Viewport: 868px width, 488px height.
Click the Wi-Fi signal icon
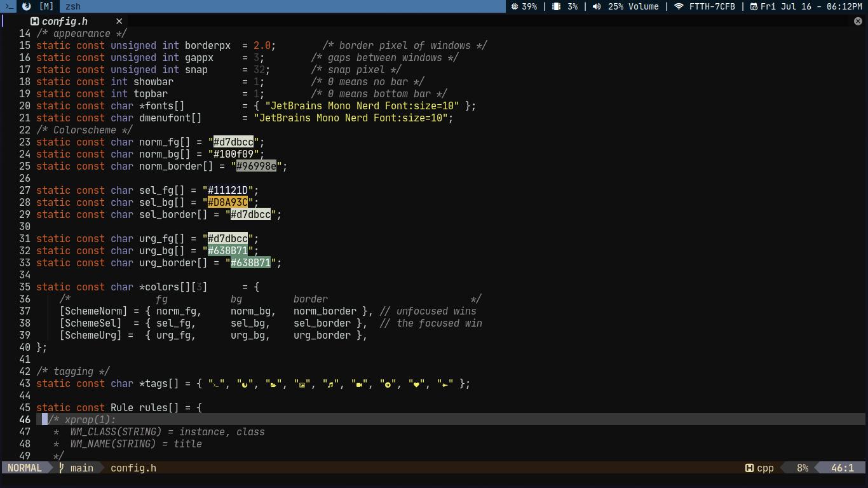[679, 6]
